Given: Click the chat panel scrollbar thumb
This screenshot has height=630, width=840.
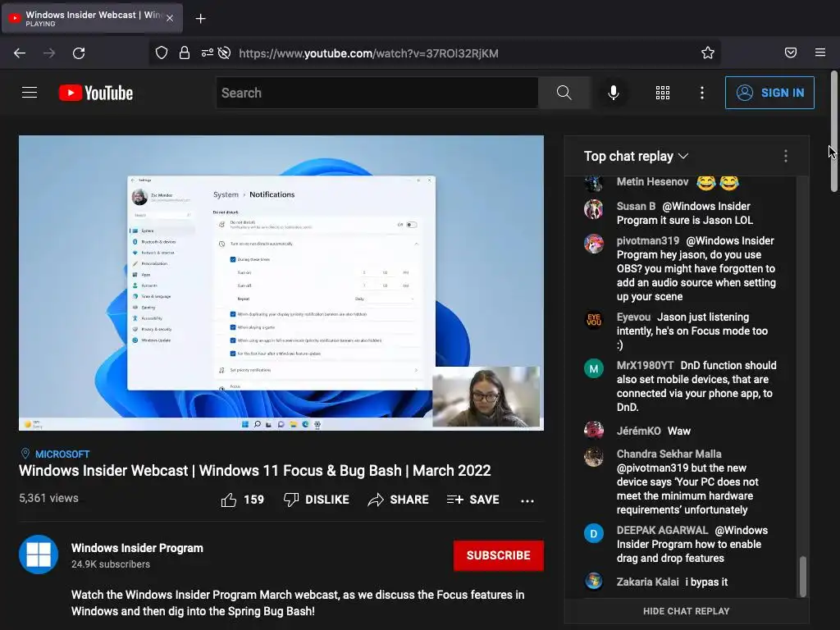Looking at the screenshot, I should point(802,577).
